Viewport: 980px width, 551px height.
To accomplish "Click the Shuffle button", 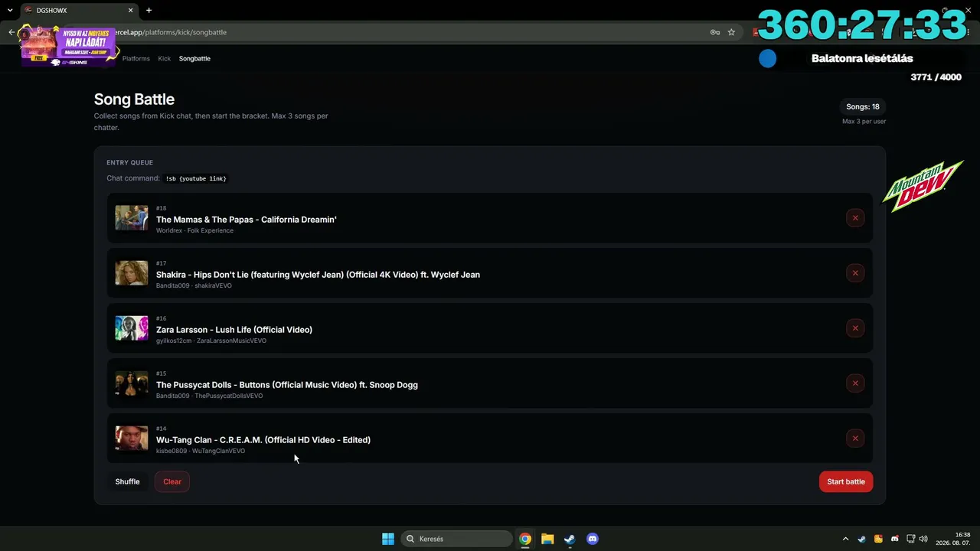I will pyautogui.click(x=127, y=481).
